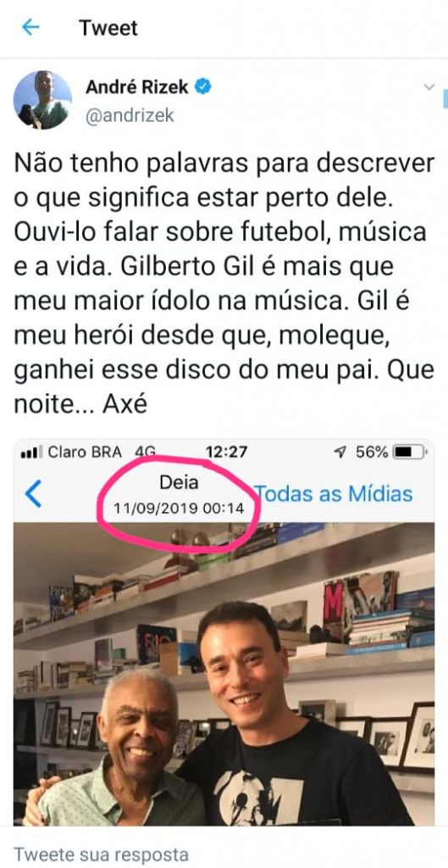Go back using the blue arrow
This screenshot has height=868, width=448.
(x=30, y=27)
